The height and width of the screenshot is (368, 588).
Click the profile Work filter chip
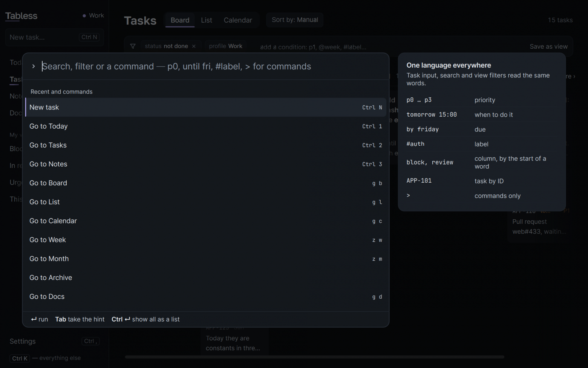tap(225, 46)
